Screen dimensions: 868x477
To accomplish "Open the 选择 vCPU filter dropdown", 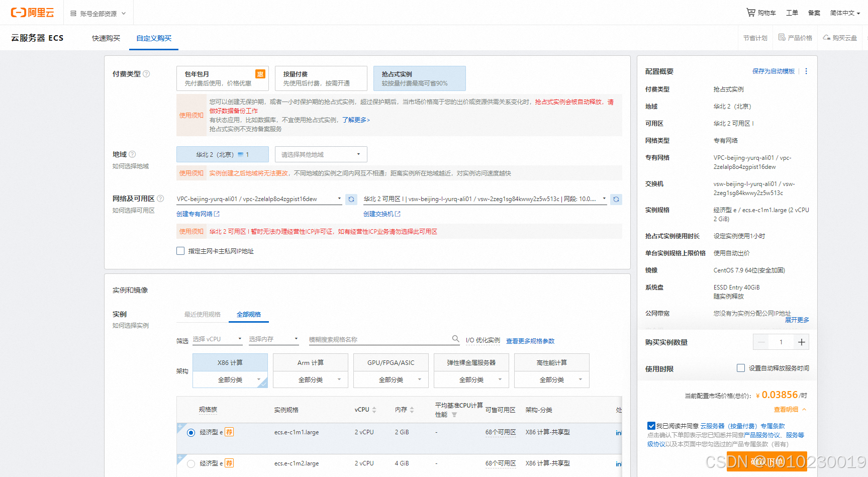I will pos(218,339).
